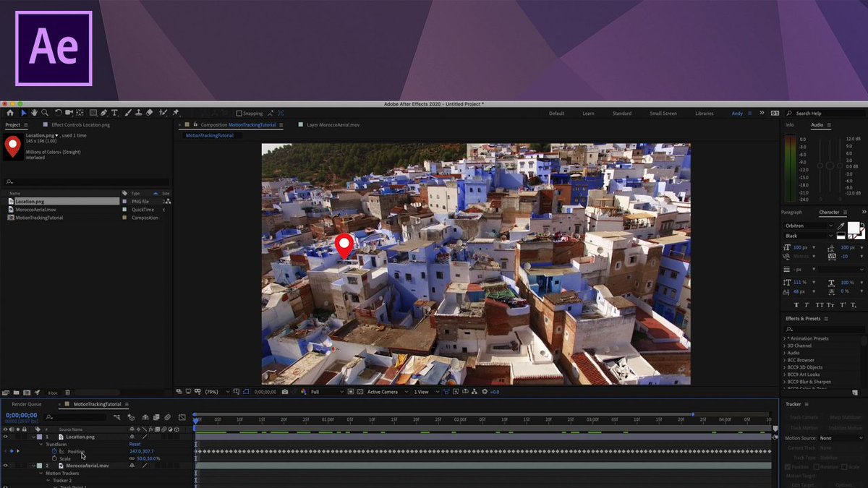Toggle Scale constrain proportions link

[132, 458]
